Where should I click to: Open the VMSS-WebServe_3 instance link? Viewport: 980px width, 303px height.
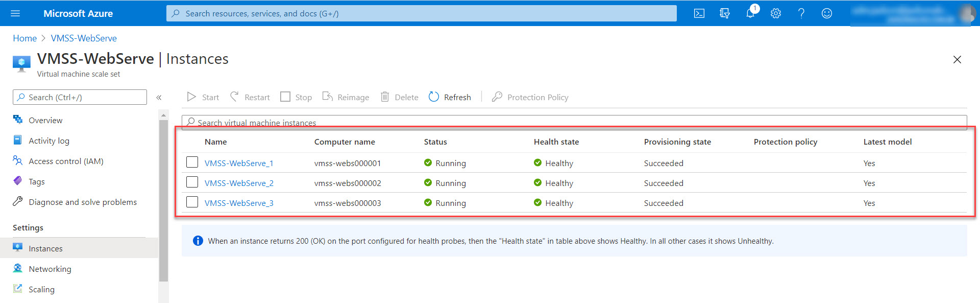[239, 203]
